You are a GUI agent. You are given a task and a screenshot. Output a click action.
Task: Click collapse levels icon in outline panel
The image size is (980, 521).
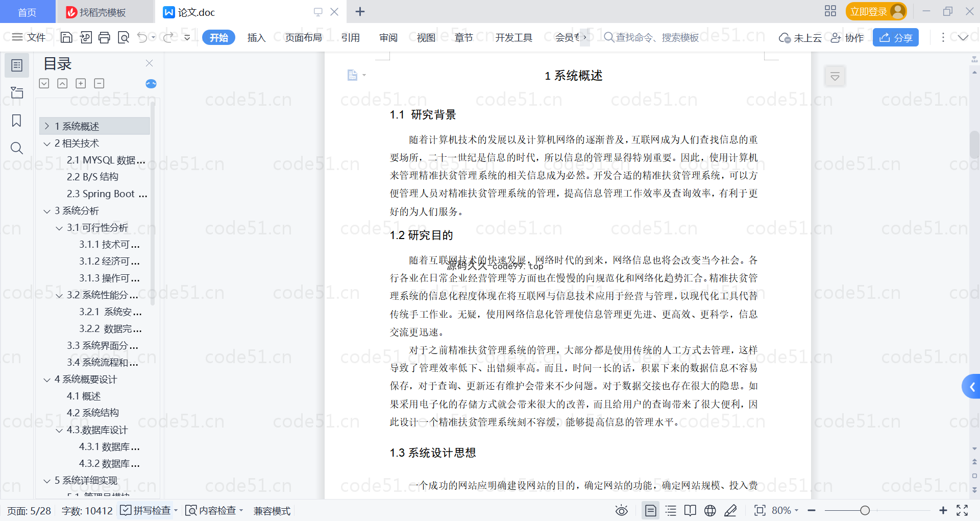click(x=62, y=83)
